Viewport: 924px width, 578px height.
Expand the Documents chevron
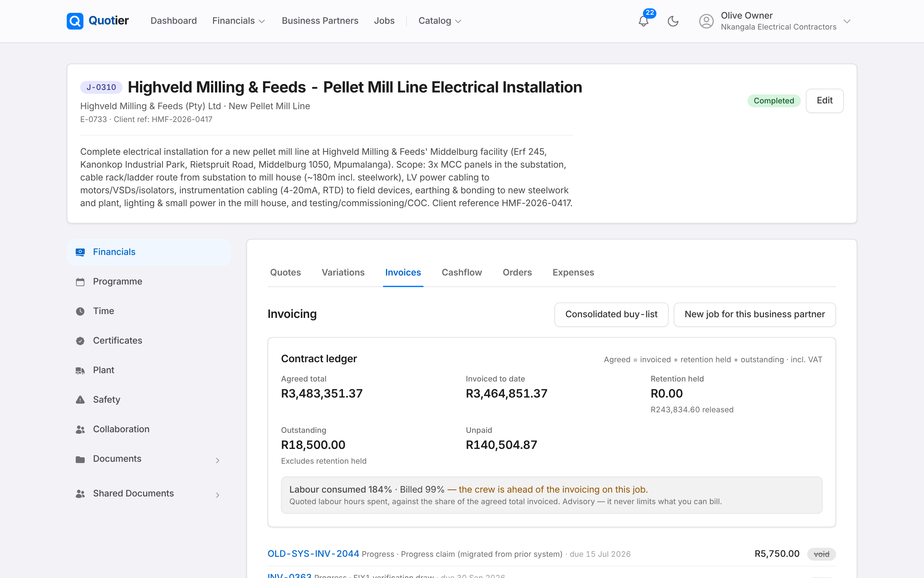pyautogui.click(x=218, y=460)
